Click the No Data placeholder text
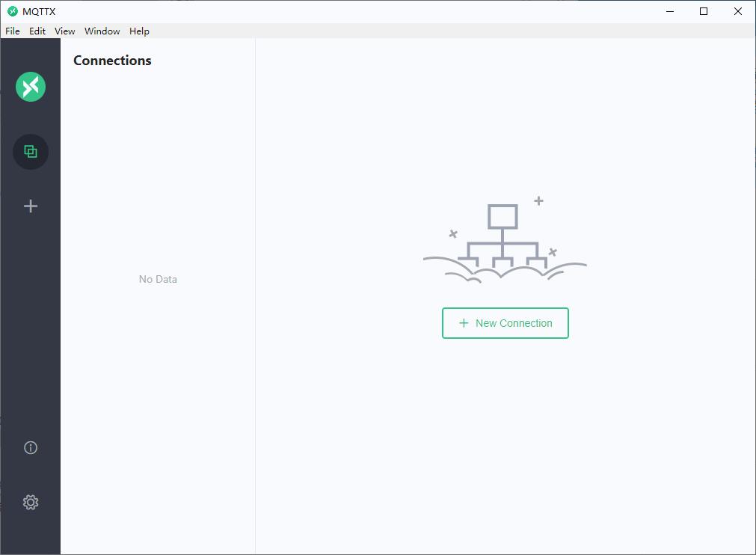Screen dimensions: 756x555 click(x=158, y=279)
